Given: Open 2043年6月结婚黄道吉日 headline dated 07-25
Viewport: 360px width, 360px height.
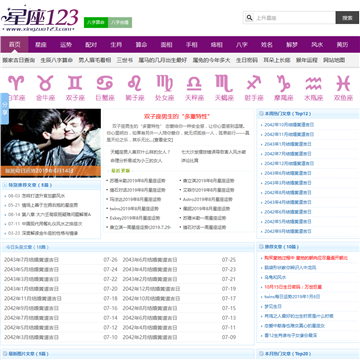Looking at the screenshot, I should pos(150,260).
